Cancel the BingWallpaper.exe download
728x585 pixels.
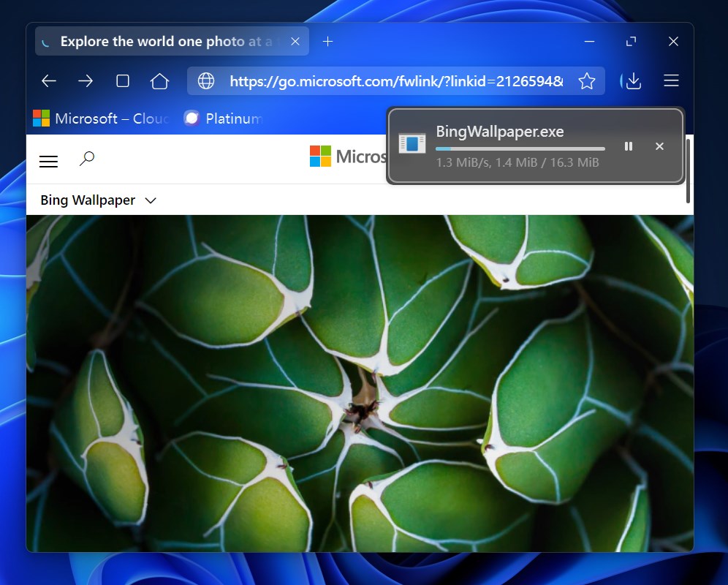(x=659, y=146)
